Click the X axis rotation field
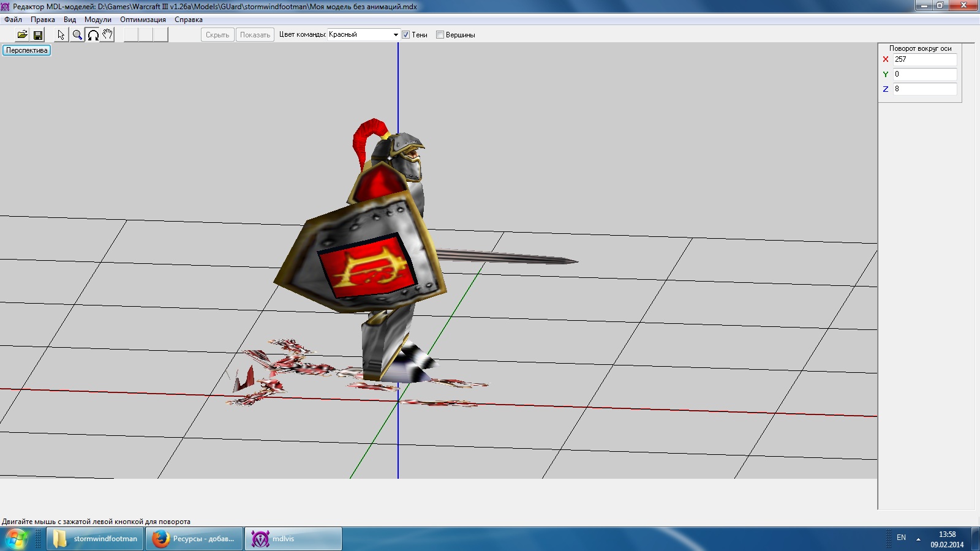Viewport: 980px width, 551px height. (924, 59)
